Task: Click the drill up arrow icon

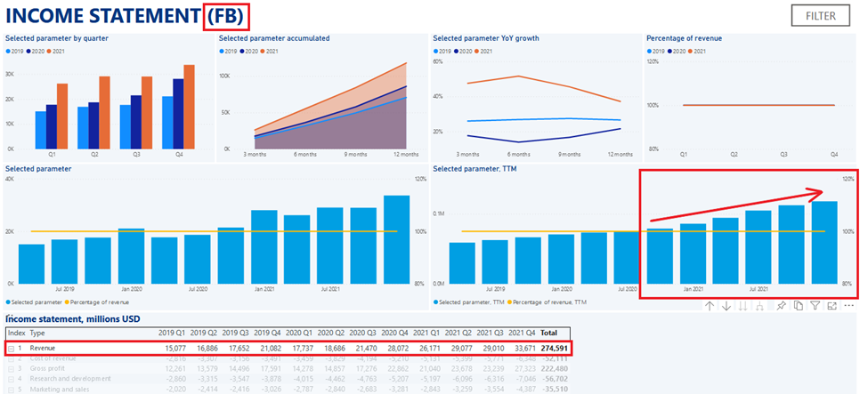Action: (710, 306)
